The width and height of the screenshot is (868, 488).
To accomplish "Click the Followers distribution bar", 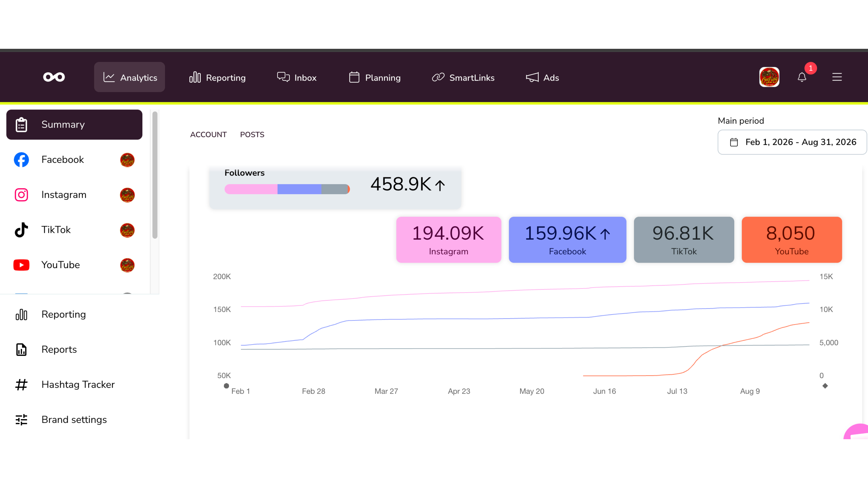I will [x=287, y=189].
